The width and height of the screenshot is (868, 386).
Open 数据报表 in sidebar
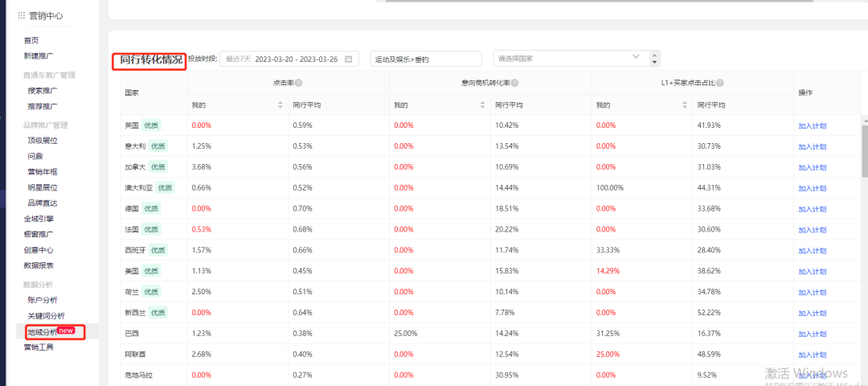click(x=39, y=265)
